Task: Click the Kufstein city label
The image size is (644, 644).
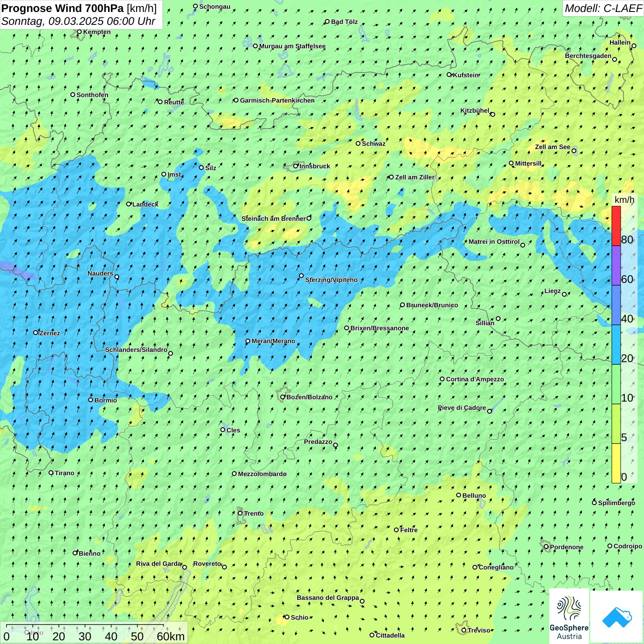Action: [466, 75]
